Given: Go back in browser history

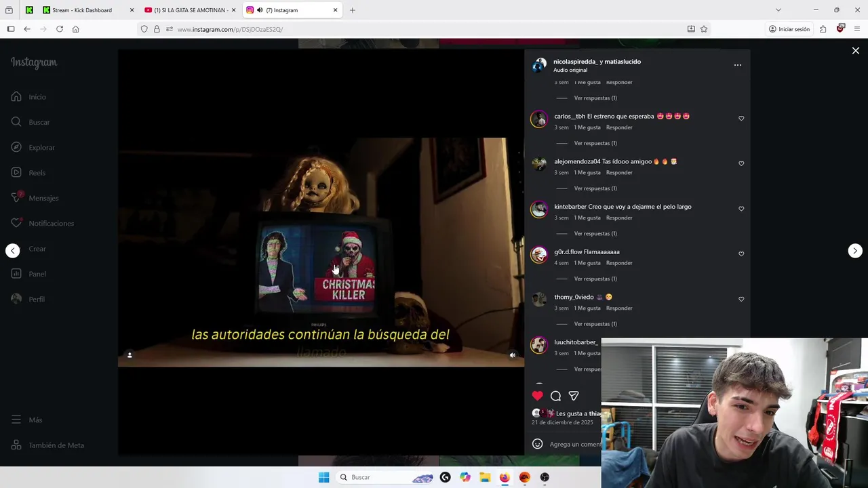Looking at the screenshot, I should click(27, 29).
